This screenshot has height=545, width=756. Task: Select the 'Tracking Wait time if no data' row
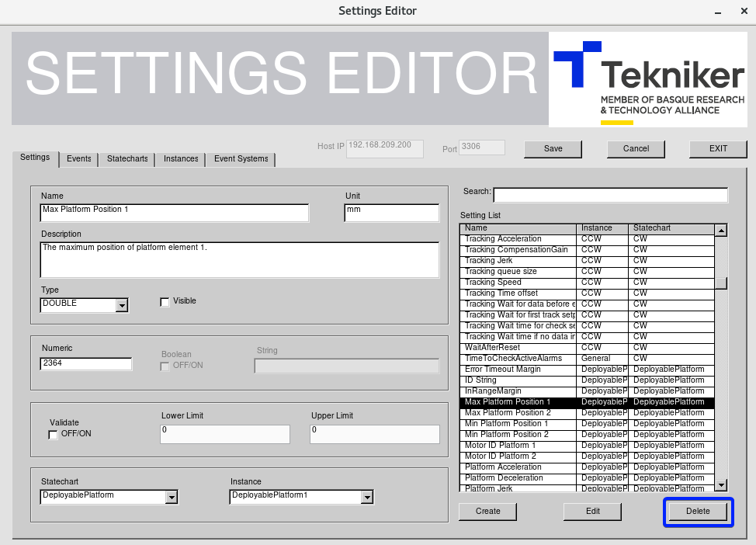click(588, 337)
